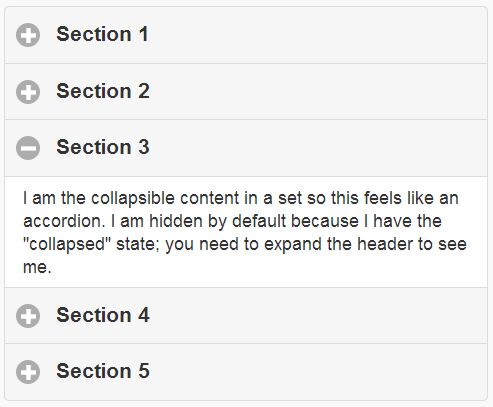Click the quoted word "collapsed" in the paragraph
Image resolution: width=493 pixels, height=407 pixels.
67,245
